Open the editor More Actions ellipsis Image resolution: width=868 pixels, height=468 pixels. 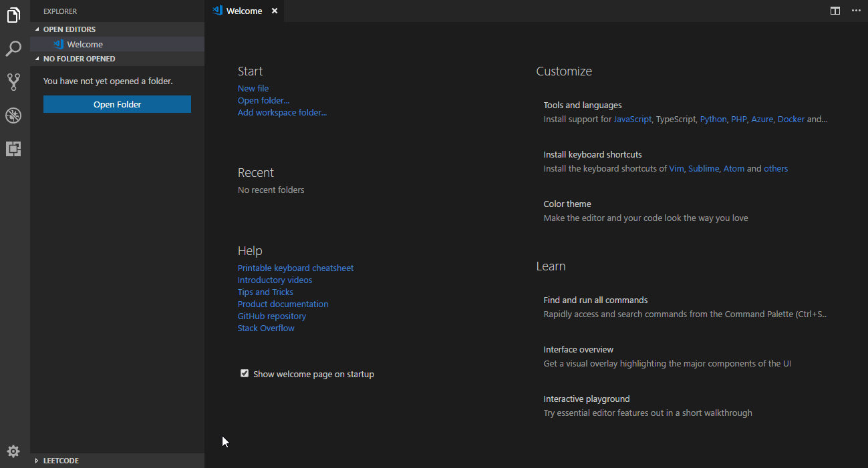click(856, 11)
